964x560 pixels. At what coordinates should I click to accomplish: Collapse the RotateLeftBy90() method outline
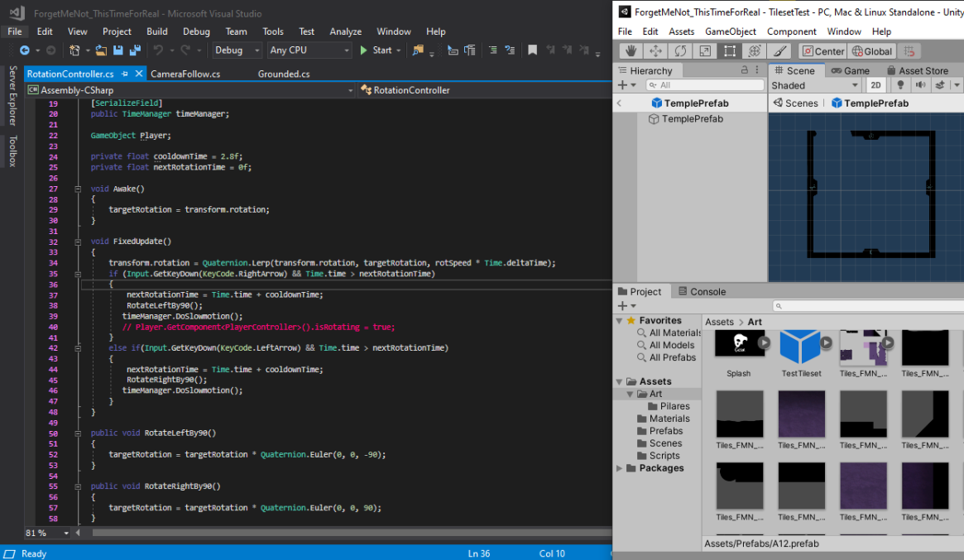pos(78,433)
